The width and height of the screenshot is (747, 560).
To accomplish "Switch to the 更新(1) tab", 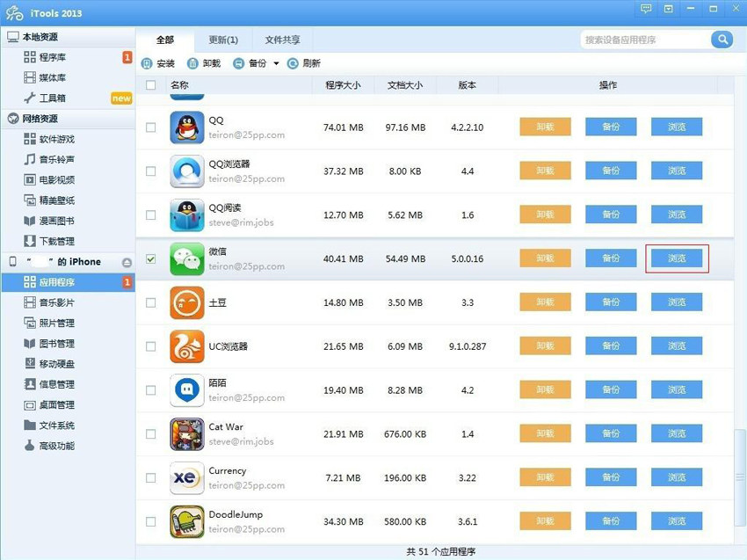I will [223, 40].
